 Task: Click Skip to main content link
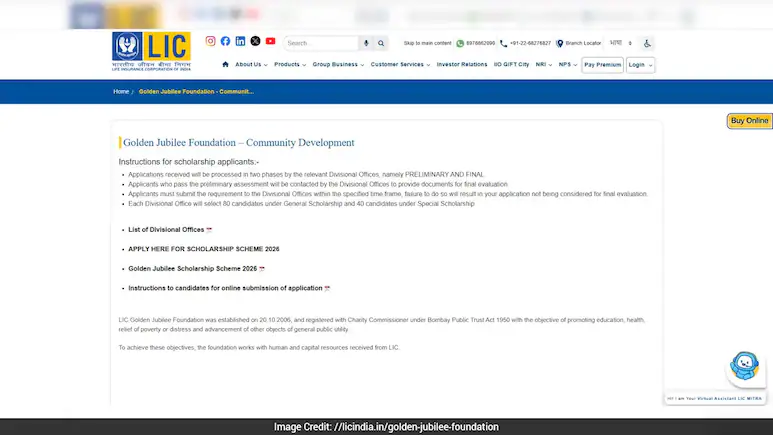click(427, 43)
